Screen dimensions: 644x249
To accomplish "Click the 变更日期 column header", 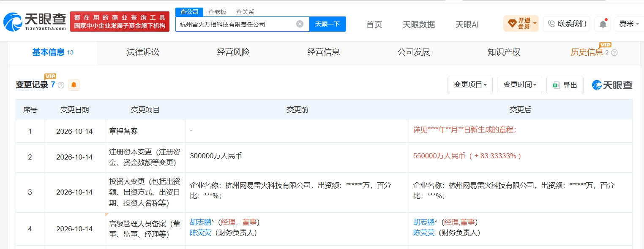I will click(74, 110).
